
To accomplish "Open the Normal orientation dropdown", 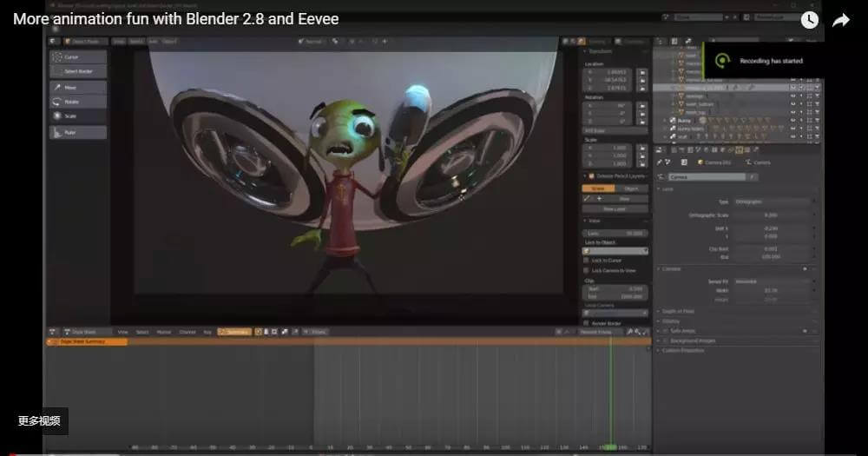I will [x=311, y=41].
